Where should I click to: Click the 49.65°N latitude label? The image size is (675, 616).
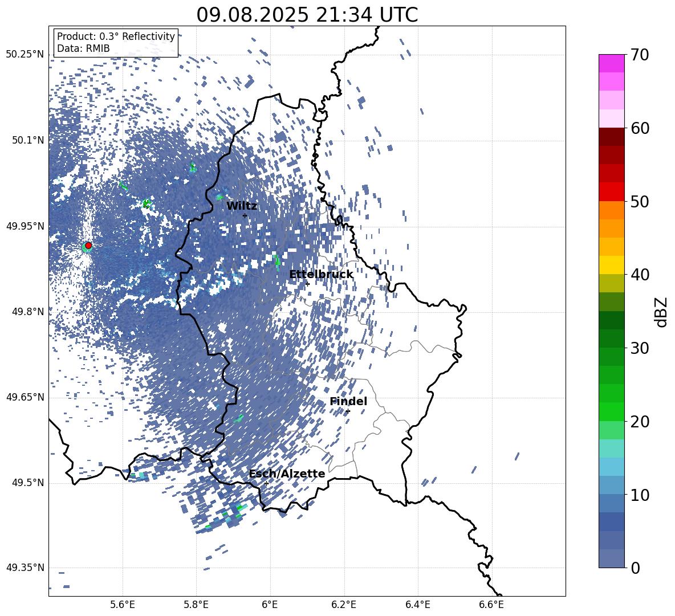[25, 397]
